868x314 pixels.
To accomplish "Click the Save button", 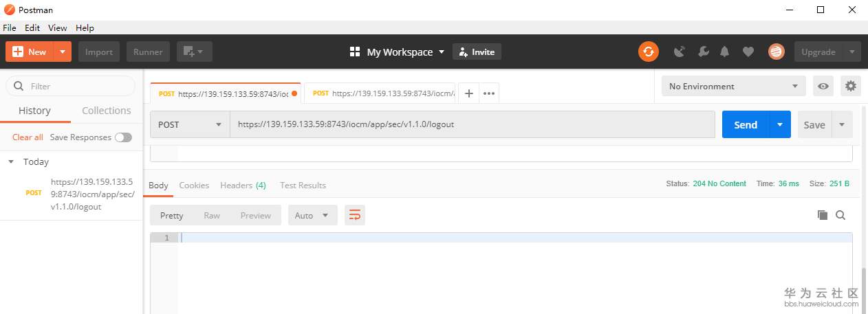I will coord(814,124).
